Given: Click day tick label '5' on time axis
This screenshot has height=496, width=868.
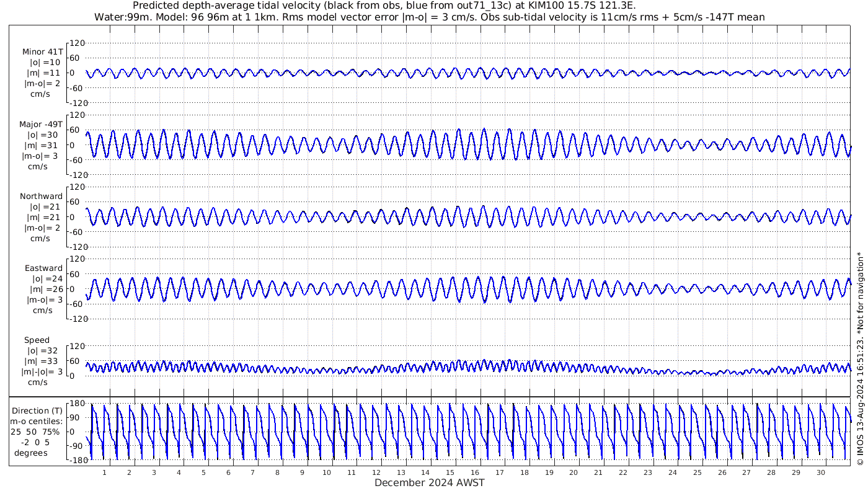Looking at the screenshot, I should pyautogui.click(x=203, y=472).
